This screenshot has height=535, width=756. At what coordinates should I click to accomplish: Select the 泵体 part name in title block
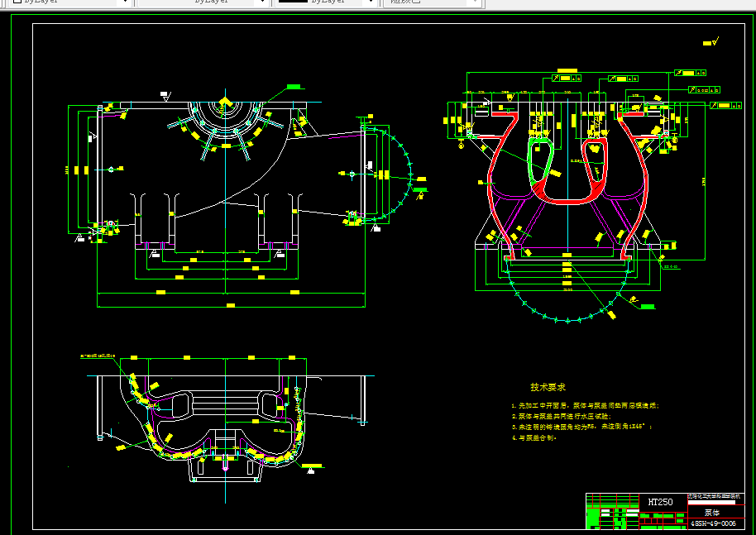click(712, 513)
